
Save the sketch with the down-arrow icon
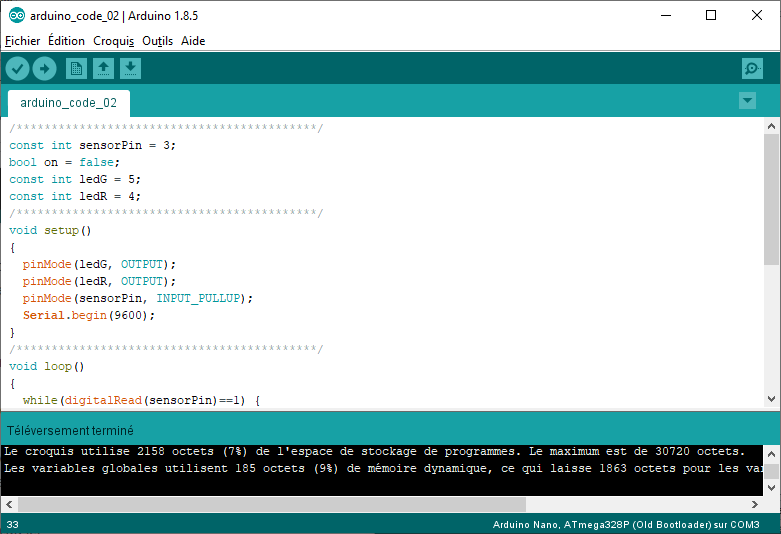[x=130, y=69]
